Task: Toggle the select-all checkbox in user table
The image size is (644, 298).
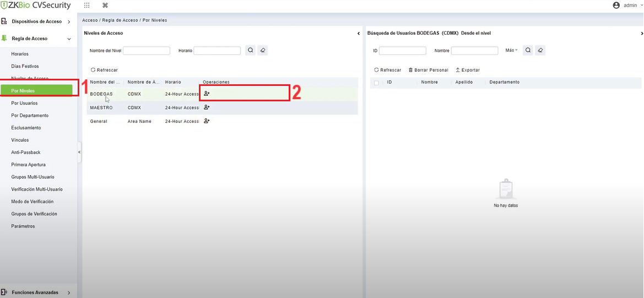Action: 376,83
